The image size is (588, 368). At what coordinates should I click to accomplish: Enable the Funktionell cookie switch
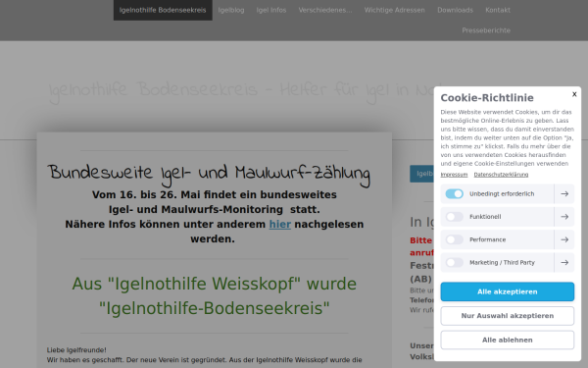454,217
